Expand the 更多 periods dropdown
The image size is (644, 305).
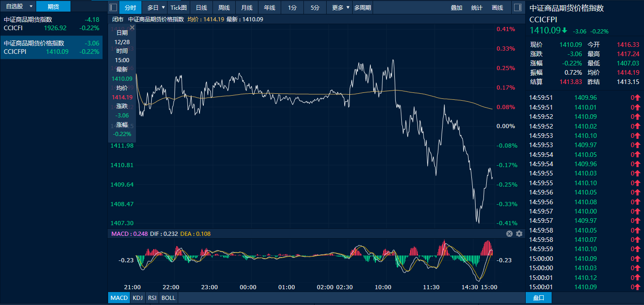(x=348, y=7)
